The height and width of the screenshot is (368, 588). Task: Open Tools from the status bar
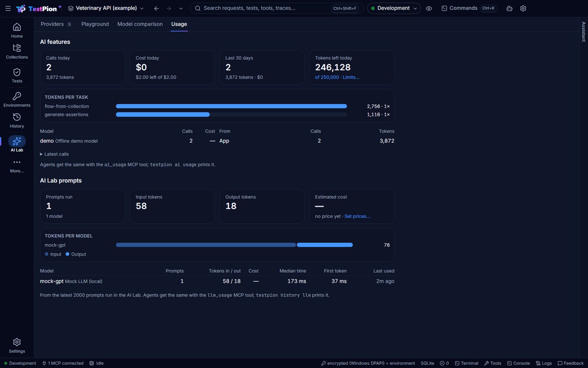coord(492,363)
